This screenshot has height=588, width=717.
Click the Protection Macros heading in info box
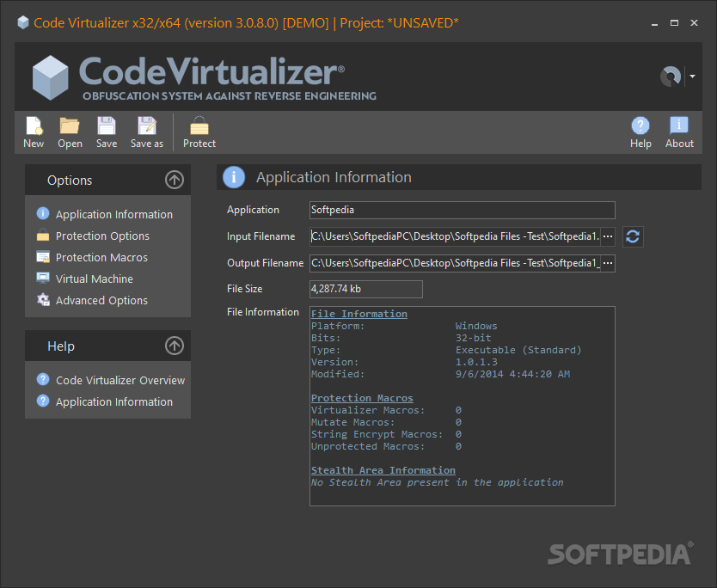(x=362, y=398)
